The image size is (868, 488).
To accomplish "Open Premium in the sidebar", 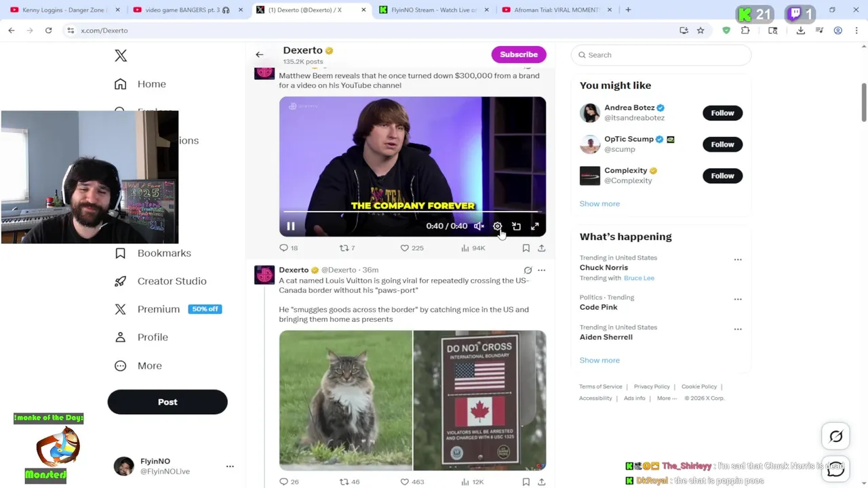I will [167, 309].
